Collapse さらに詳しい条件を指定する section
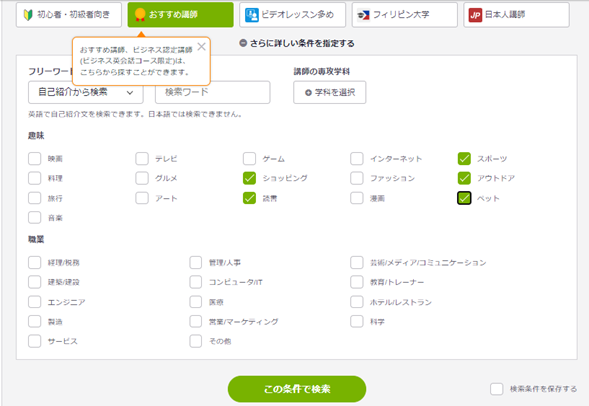Viewport: 589px width, 406px height. click(297, 43)
